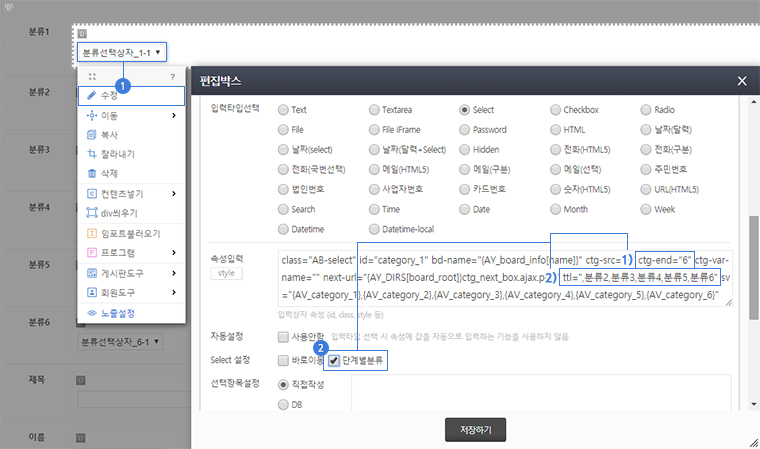Enable the 바로이동 checkbox
Screen dimensions: 760x449
pyautogui.click(x=285, y=358)
